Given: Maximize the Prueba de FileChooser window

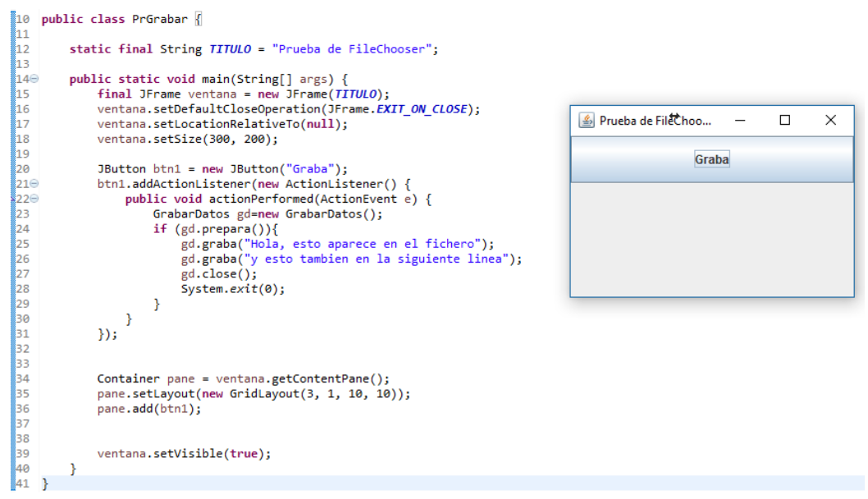Looking at the screenshot, I should (785, 121).
